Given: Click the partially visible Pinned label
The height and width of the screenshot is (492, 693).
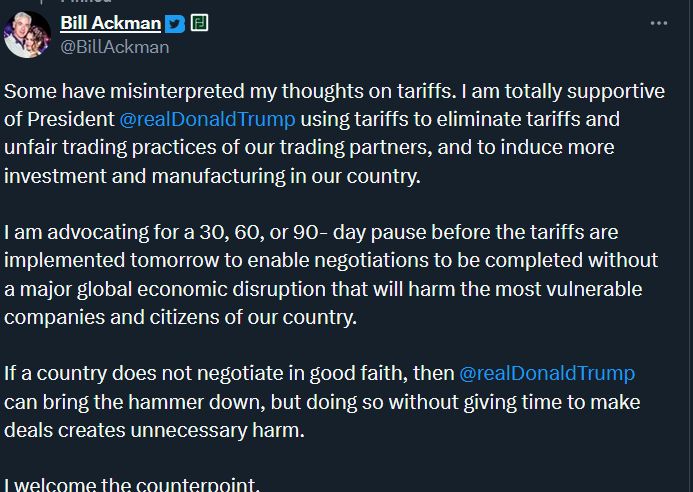Looking at the screenshot, I should tap(86, 1).
